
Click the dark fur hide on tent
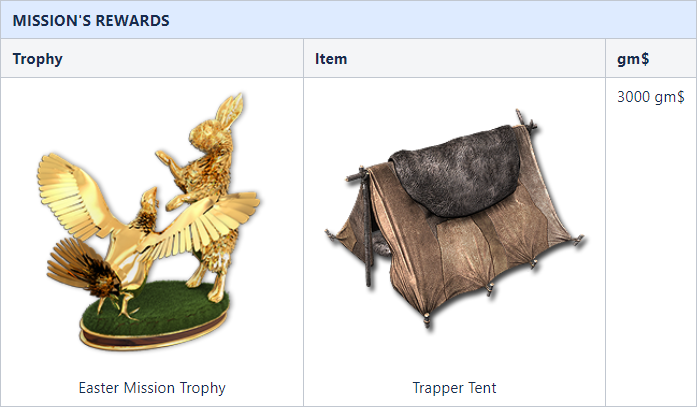click(456, 171)
